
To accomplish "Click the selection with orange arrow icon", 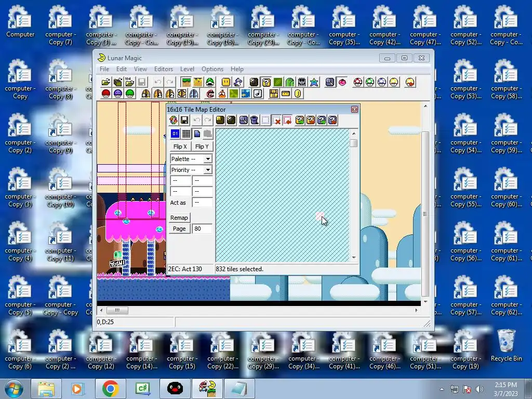I will 287,120.
